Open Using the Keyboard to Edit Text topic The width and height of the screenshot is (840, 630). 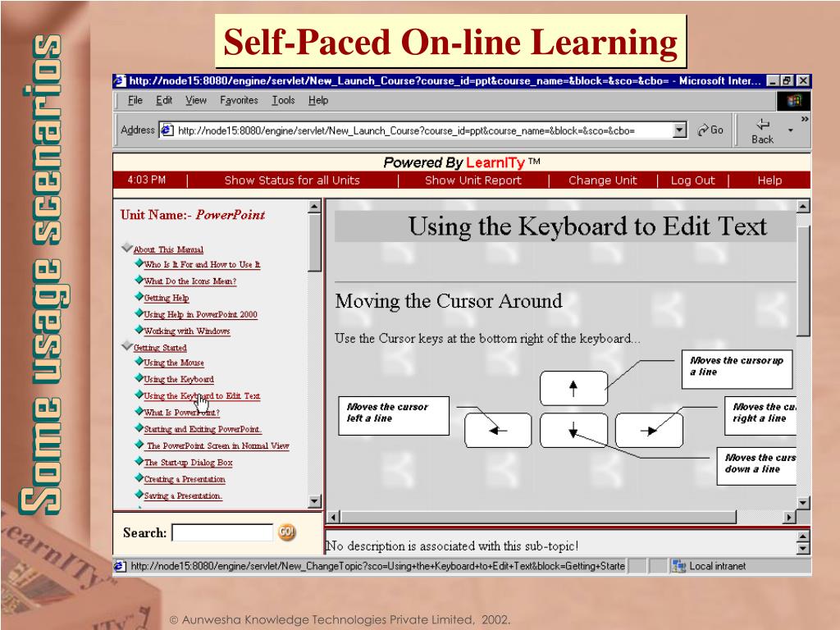(x=202, y=396)
